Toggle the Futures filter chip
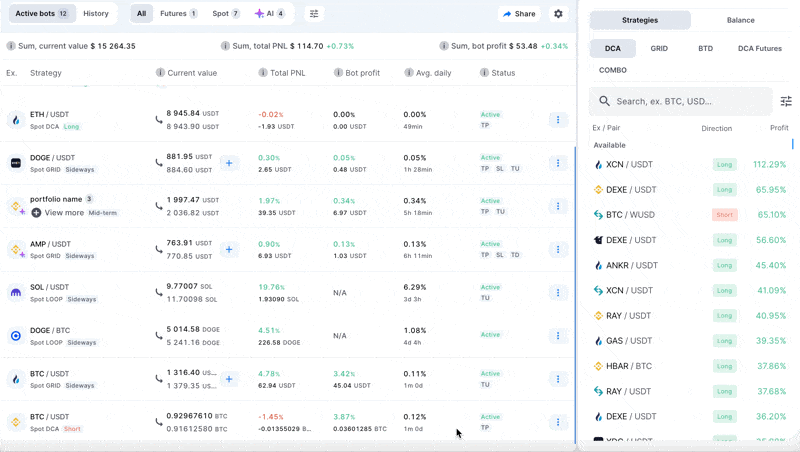 [x=179, y=14]
